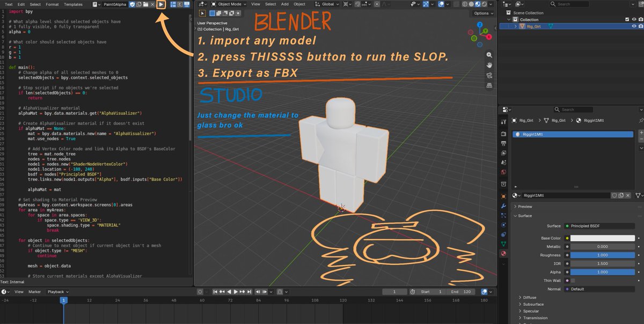Open the viewport Add menu
Image resolution: width=644 pixels, height=324 pixels.
pos(285,4)
